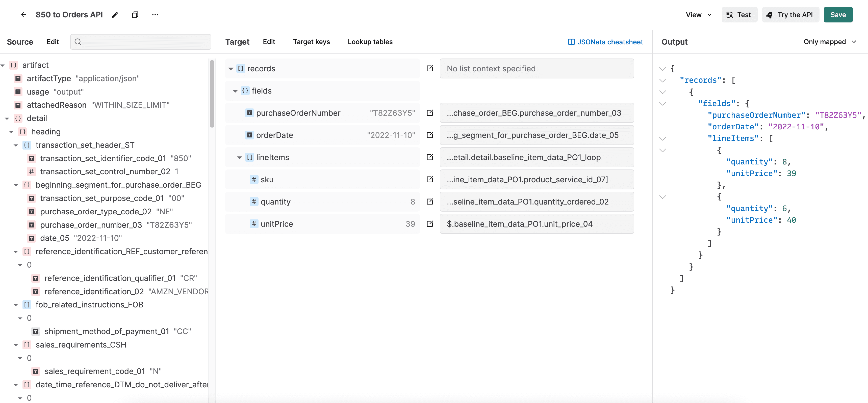Open expression editor icon for purchaseOrderNumber
The width and height of the screenshot is (868, 403).
[x=430, y=113]
